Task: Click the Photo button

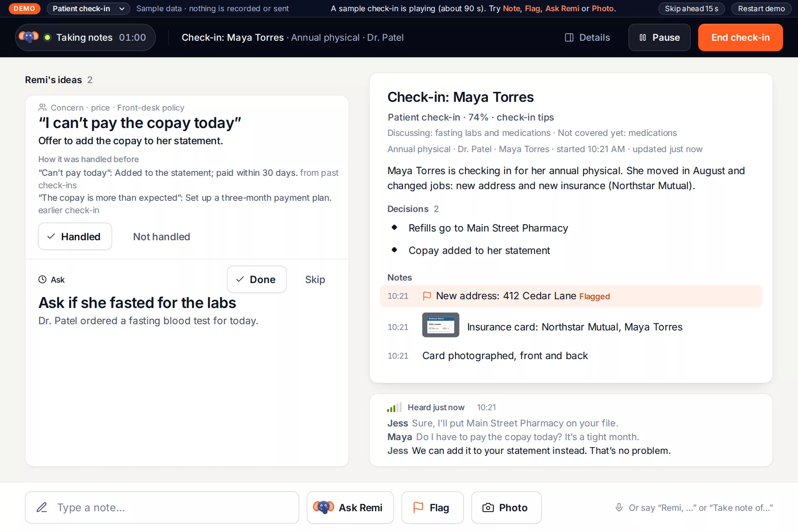Action: (506, 507)
